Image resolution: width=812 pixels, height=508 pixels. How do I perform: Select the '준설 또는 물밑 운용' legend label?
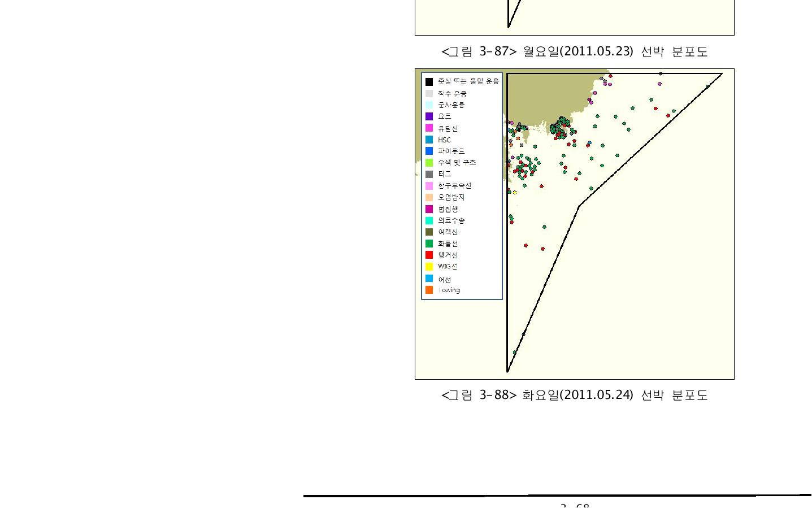click(468, 81)
